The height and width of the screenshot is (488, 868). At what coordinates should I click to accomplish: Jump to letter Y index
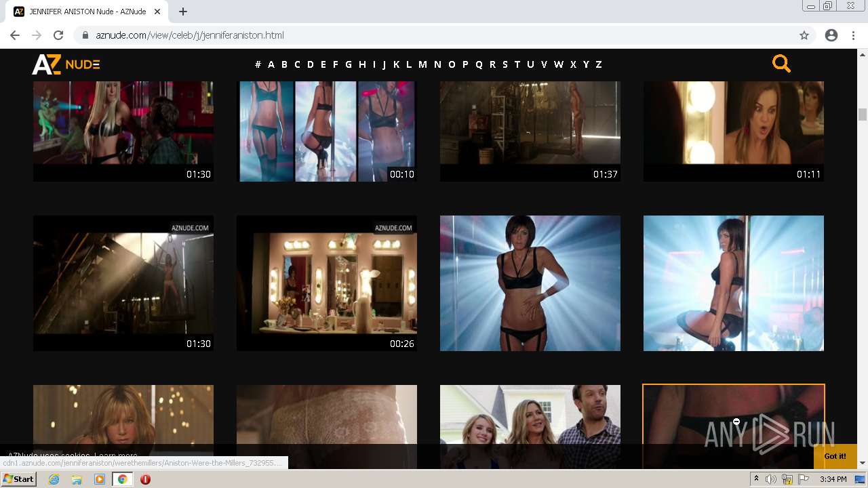586,64
